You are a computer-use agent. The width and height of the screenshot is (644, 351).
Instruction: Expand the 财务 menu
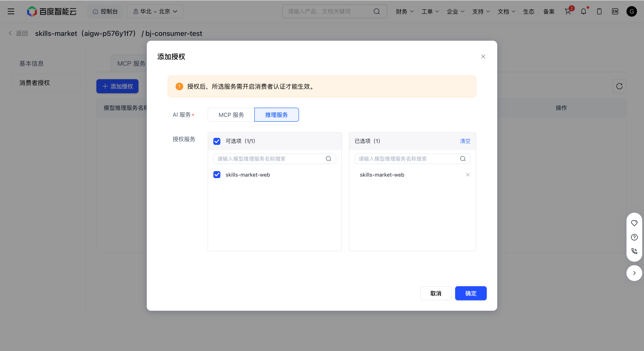click(x=405, y=12)
